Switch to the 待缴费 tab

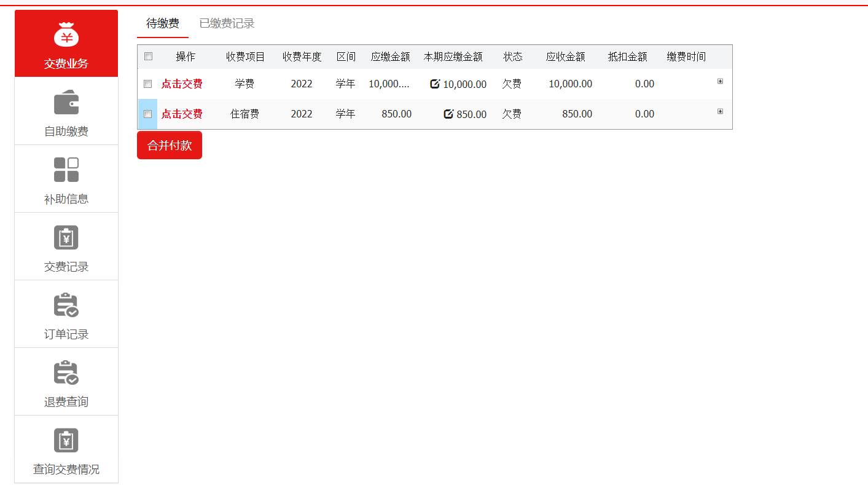click(x=163, y=23)
